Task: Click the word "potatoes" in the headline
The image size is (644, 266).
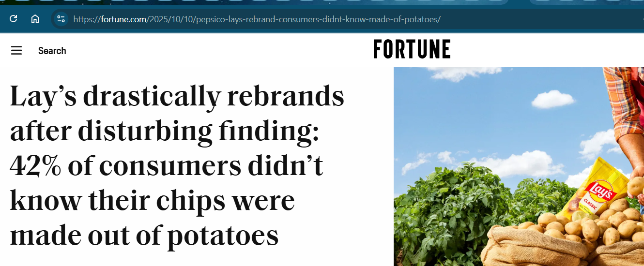Action: 223,236
